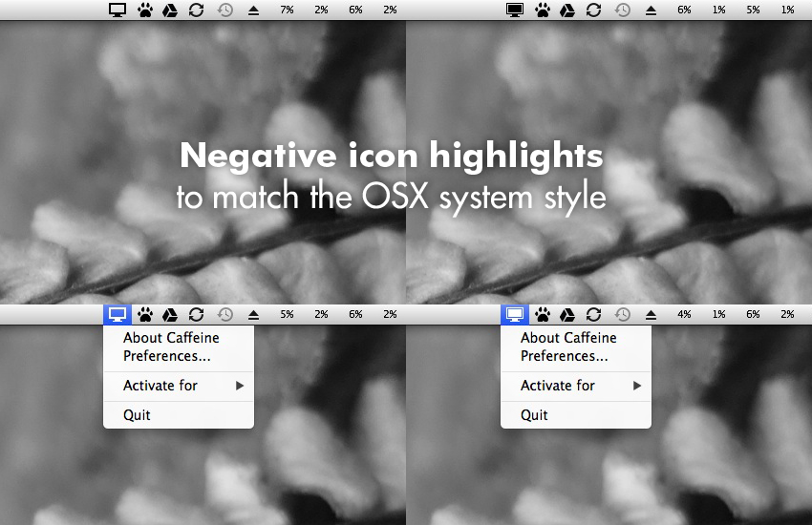The height and width of the screenshot is (525, 812).
Task: Expand Activate for submenu in right menu
Action: pos(576,386)
